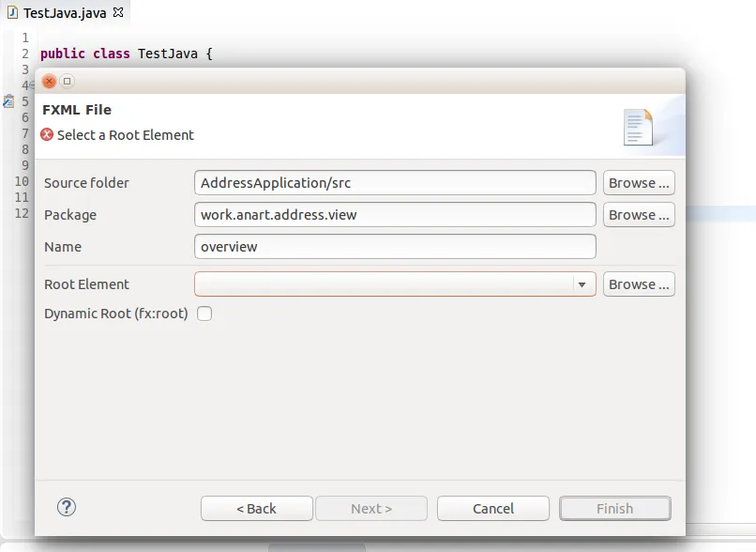Click the quick-fix marker icon at line 5
Image resolution: width=756 pixels, height=552 pixels.
8,101
